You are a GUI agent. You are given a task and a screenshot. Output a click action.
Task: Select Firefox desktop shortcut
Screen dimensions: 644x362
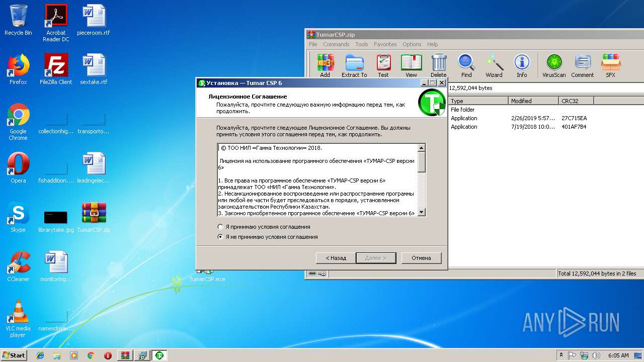pyautogui.click(x=18, y=69)
